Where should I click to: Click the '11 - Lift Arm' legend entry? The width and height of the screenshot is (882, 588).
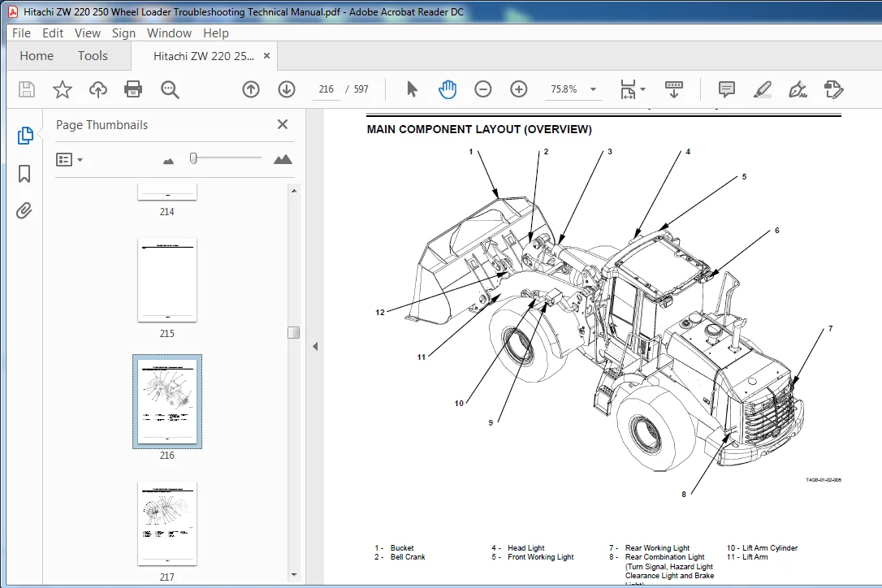(747, 557)
